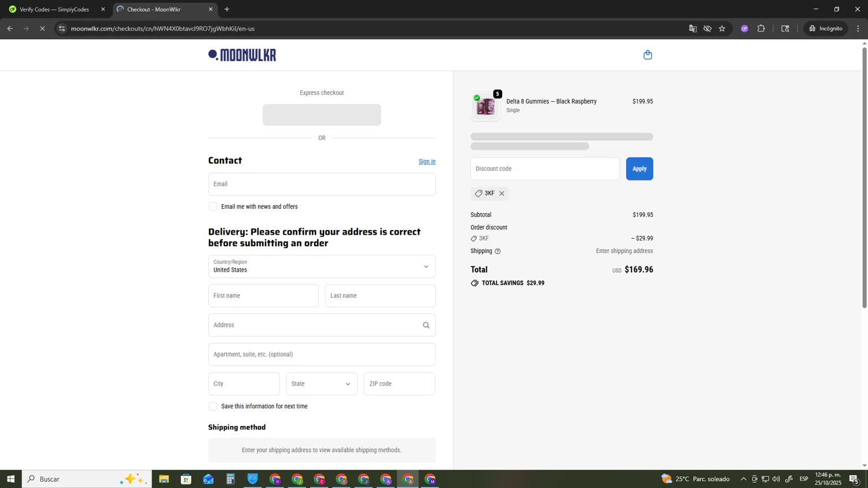Click the volume speaker tray icon

point(776,479)
